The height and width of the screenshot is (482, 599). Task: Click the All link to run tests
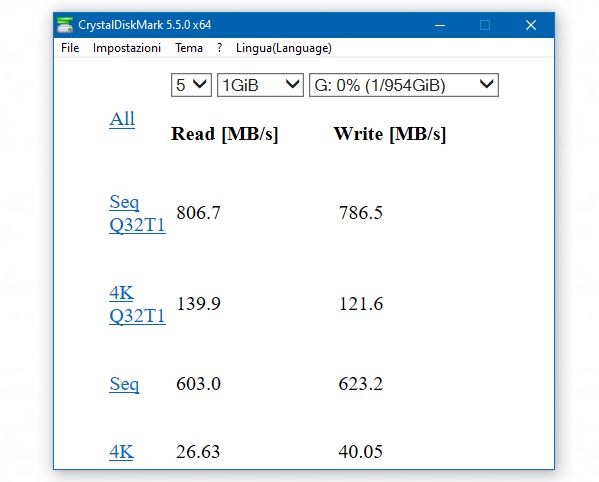pos(122,119)
